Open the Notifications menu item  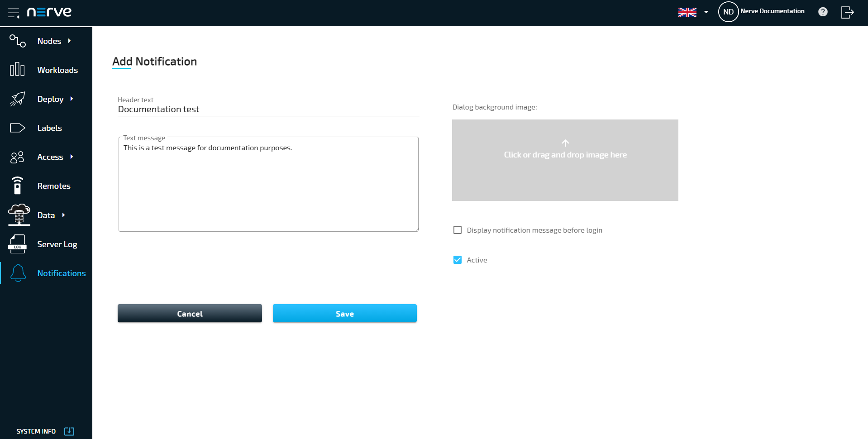(61, 273)
